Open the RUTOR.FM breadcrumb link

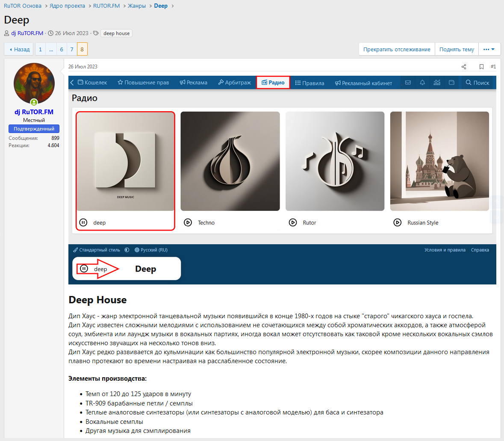[106, 6]
